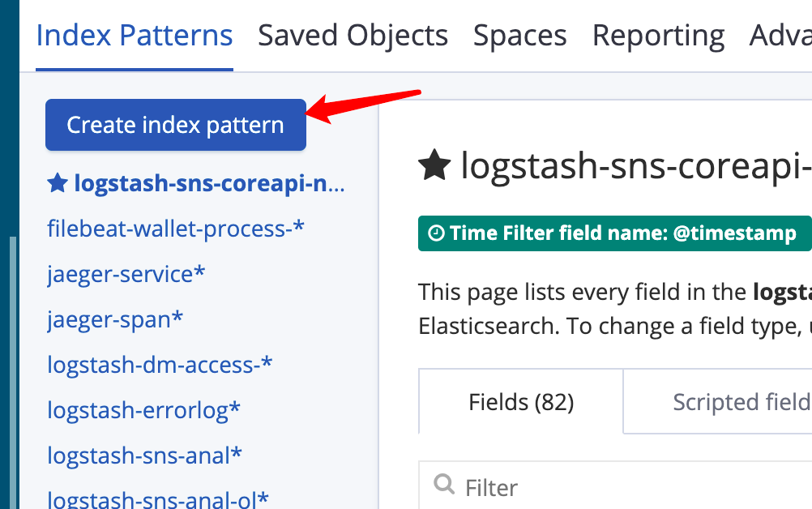Open the logstash-errorlog* index pattern
Image resolution: width=812 pixels, height=509 pixels.
point(143,410)
